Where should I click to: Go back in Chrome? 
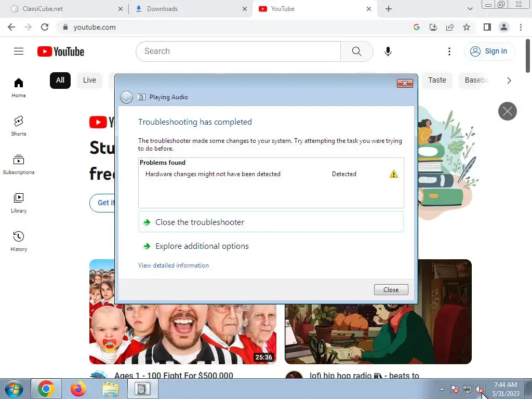point(11,27)
